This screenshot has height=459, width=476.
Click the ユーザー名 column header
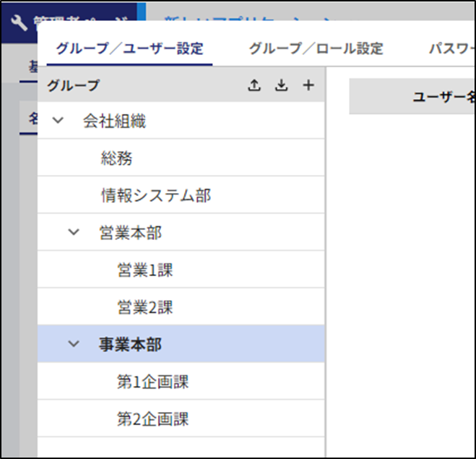(442, 97)
